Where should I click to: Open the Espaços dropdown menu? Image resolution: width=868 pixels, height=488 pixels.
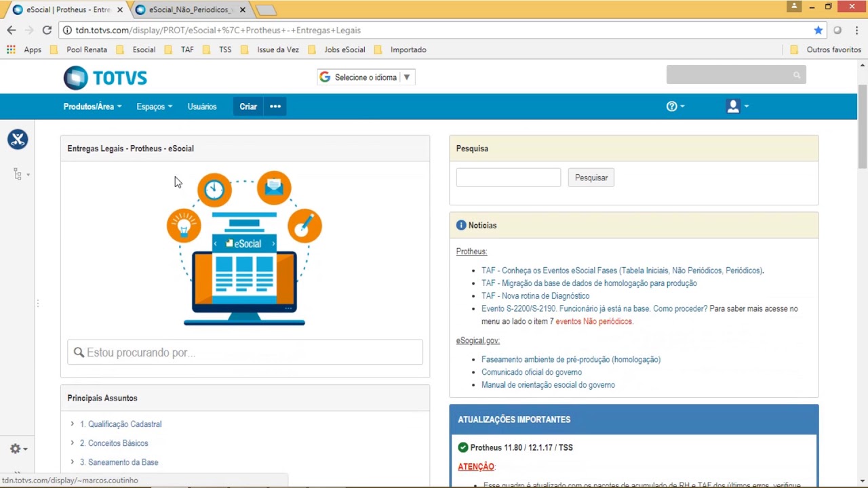pos(154,106)
